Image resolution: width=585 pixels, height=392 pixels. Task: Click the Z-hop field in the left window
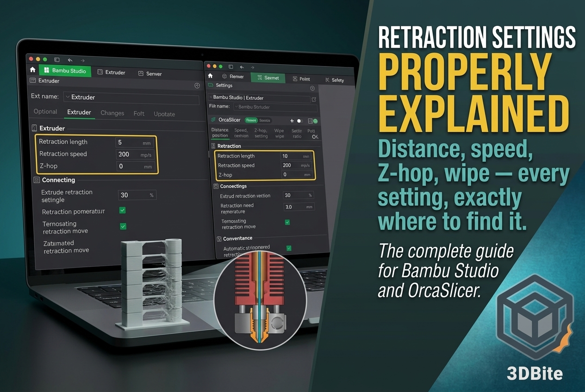pyautogui.click(x=135, y=166)
